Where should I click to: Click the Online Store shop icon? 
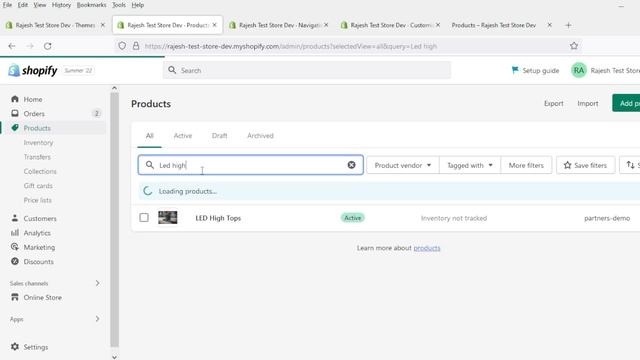coord(15,297)
